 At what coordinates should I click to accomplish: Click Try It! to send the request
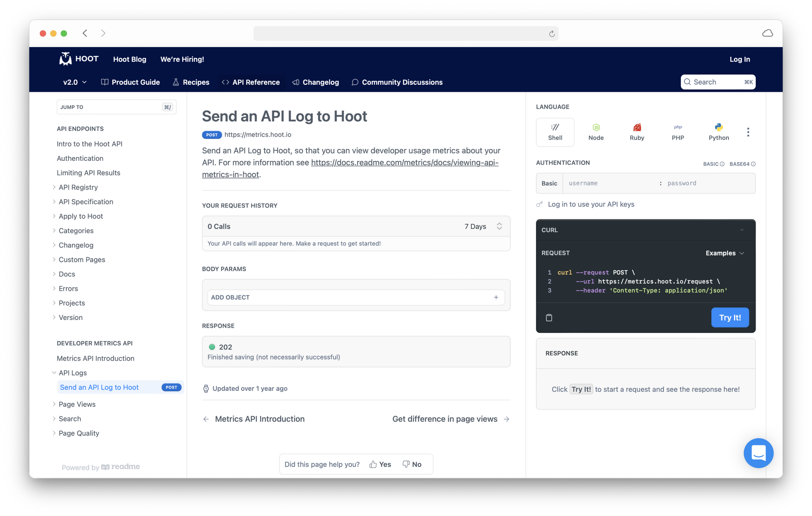730,317
